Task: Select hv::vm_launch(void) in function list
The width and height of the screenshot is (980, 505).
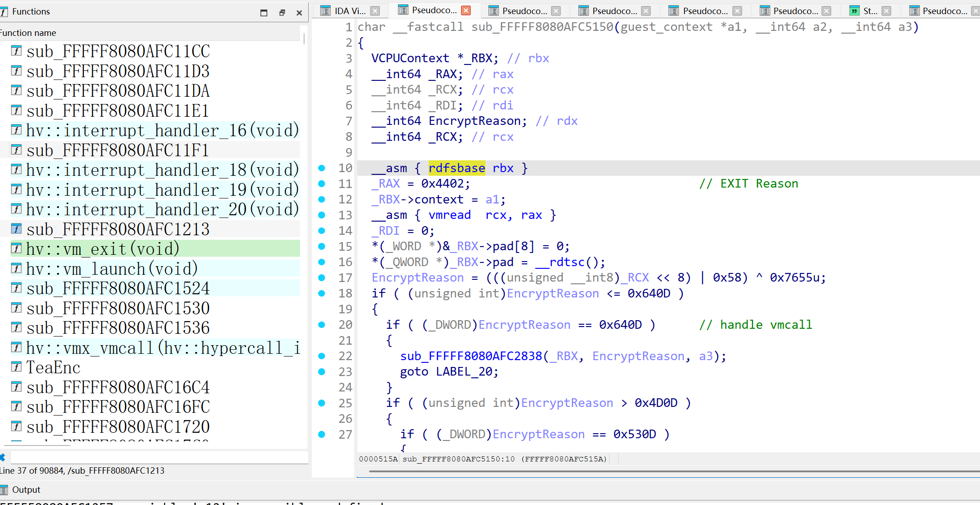Action: (112, 269)
